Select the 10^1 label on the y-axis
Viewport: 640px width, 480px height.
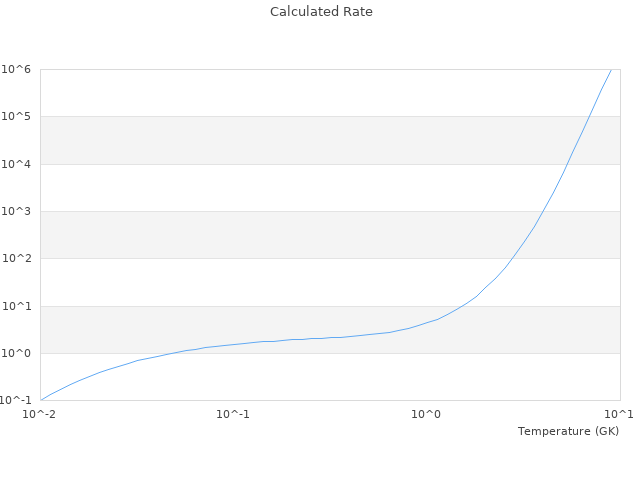(x=17, y=306)
